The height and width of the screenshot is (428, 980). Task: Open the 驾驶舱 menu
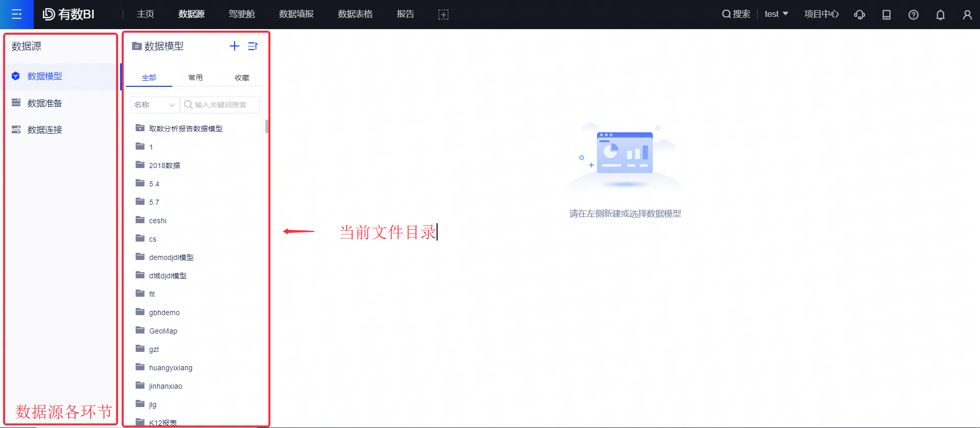(x=241, y=14)
